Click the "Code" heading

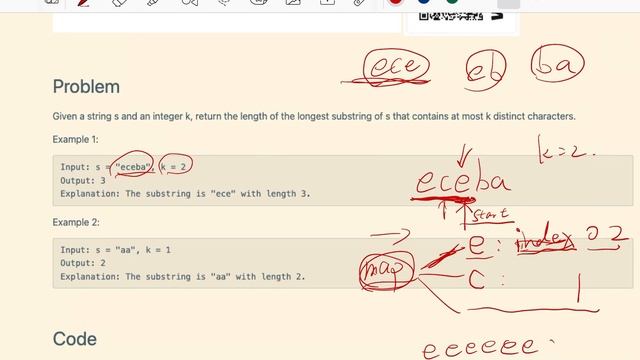[75, 339]
